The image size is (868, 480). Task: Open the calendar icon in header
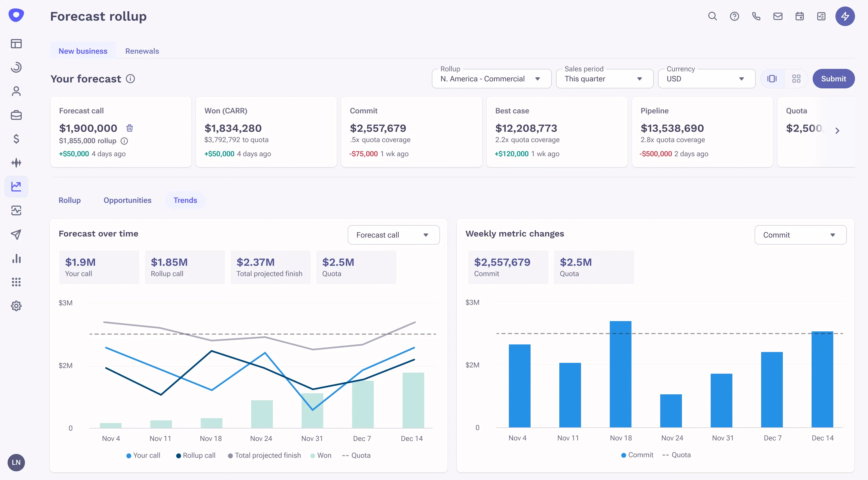800,16
